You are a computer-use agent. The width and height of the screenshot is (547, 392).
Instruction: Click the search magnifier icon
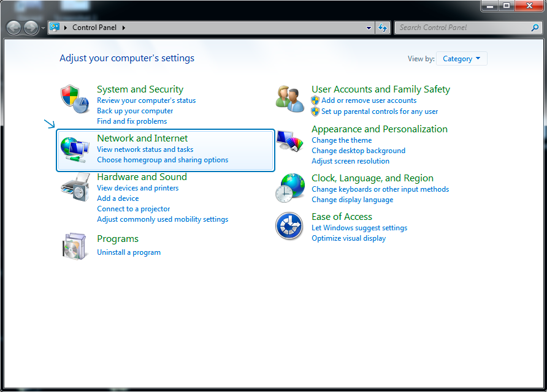[x=535, y=28]
